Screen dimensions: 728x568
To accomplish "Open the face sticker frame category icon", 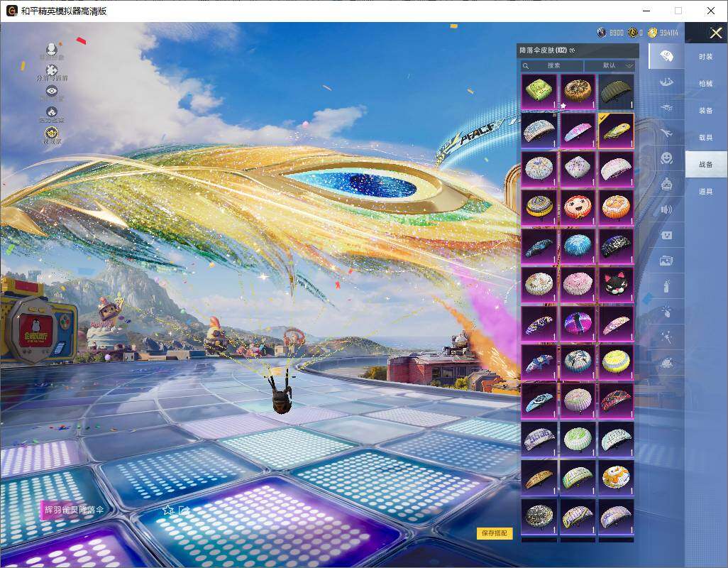I will click(667, 235).
